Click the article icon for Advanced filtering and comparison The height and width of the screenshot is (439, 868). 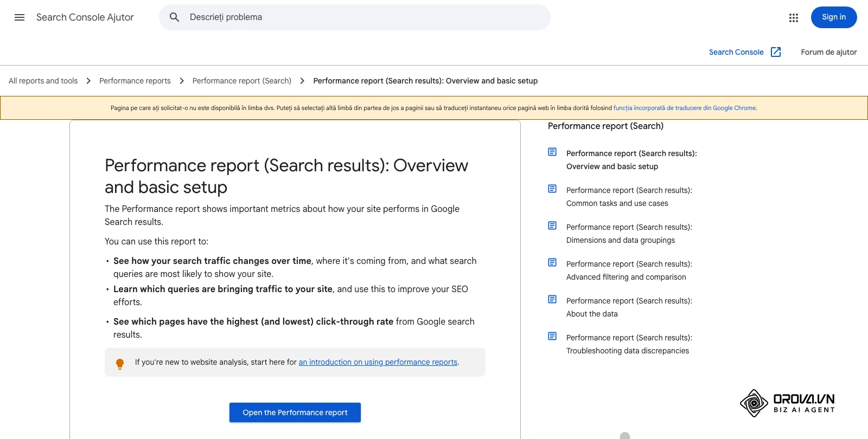pyautogui.click(x=552, y=262)
